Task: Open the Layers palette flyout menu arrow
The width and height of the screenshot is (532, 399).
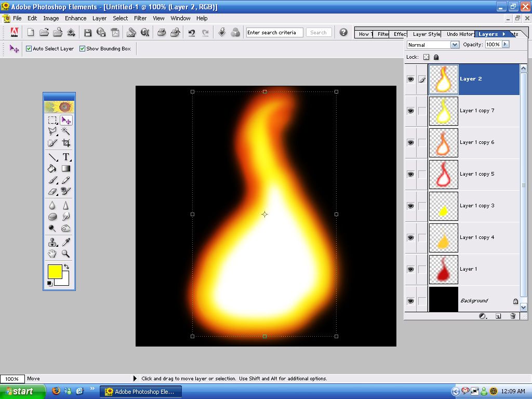Action: coord(503,34)
